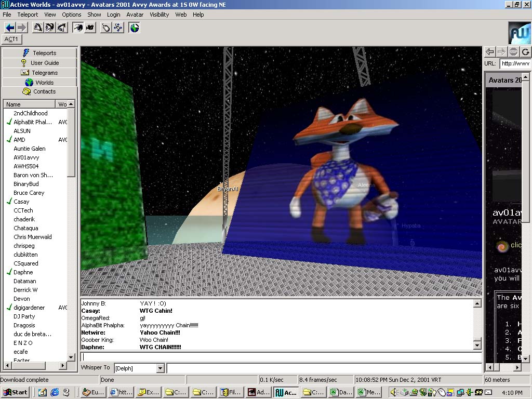Open the Visibility menu
This screenshot has width=532, height=399.
(x=159, y=15)
